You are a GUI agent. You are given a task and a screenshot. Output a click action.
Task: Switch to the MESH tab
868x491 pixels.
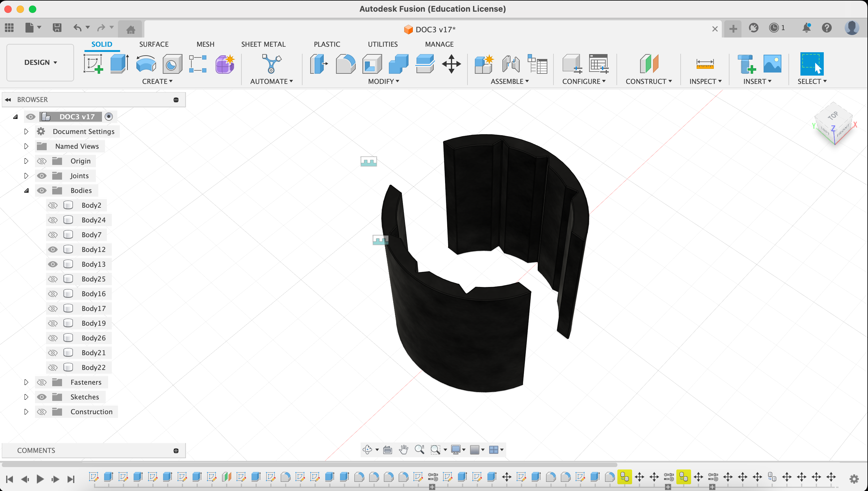coord(205,44)
